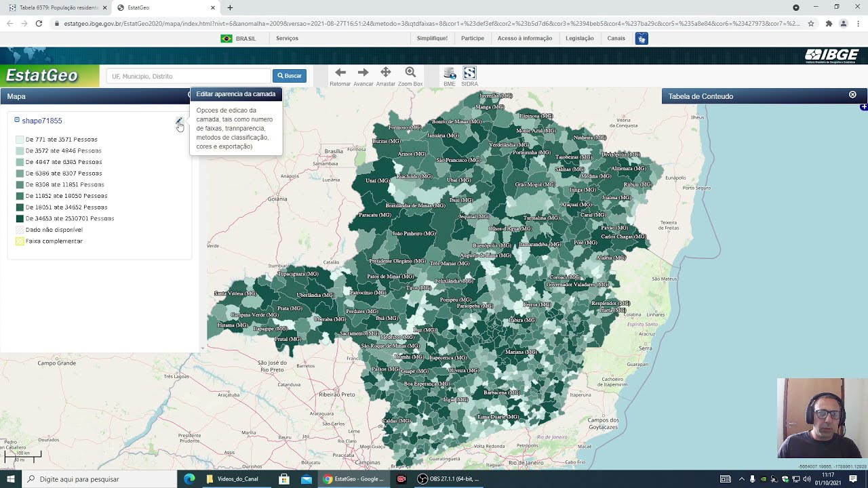Click the De 11852 ate 18050 Pessoas swatch
Screen dimensions: 868x488
point(20,196)
